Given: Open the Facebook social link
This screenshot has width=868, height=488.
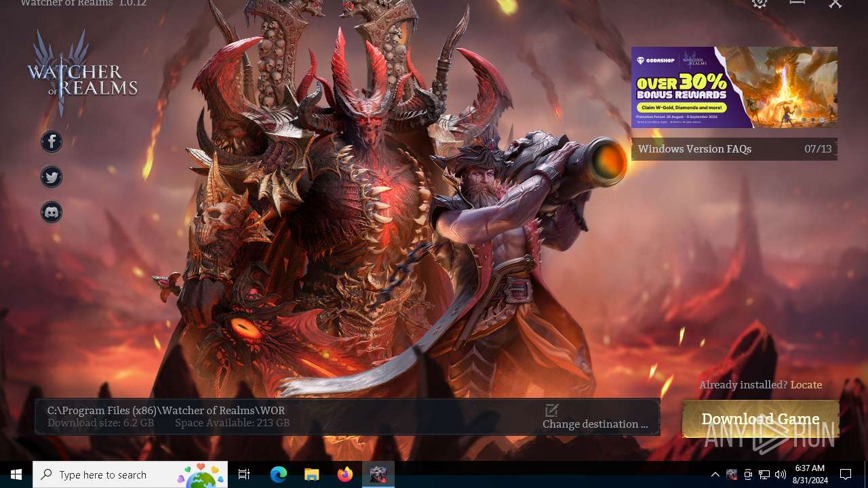Looking at the screenshot, I should [x=52, y=142].
